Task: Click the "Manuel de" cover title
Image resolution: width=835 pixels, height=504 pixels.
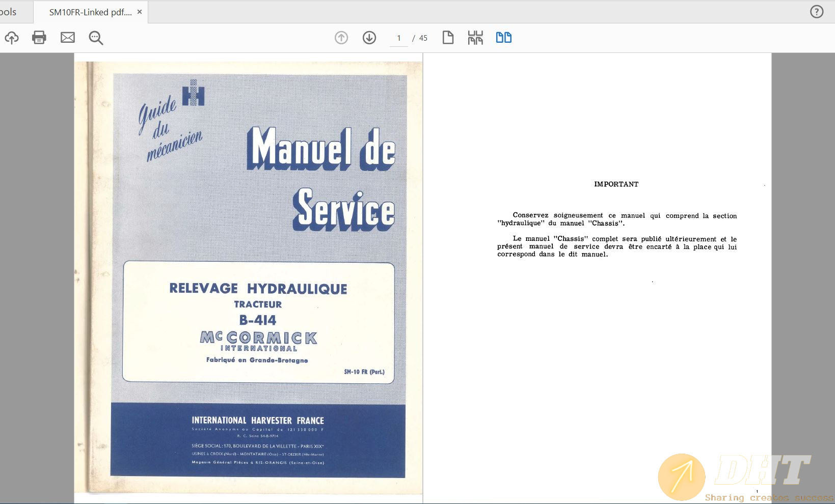Action: (x=321, y=149)
